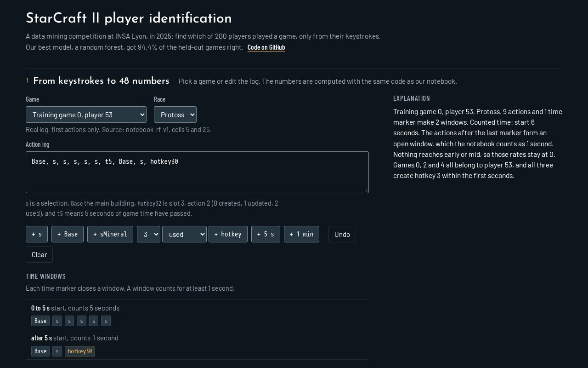Click the EXPLANATION heading
Image resolution: width=588 pixels, height=368 pixels.
[412, 98]
